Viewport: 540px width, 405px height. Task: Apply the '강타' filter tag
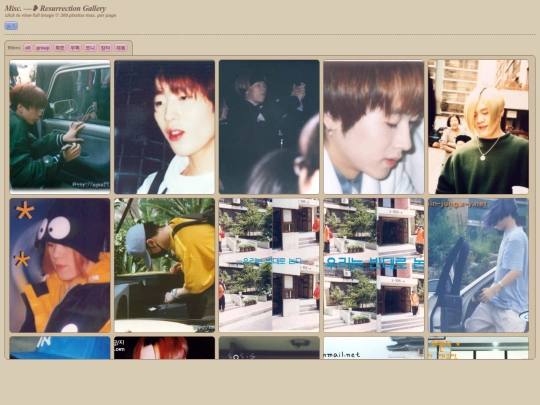point(105,48)
